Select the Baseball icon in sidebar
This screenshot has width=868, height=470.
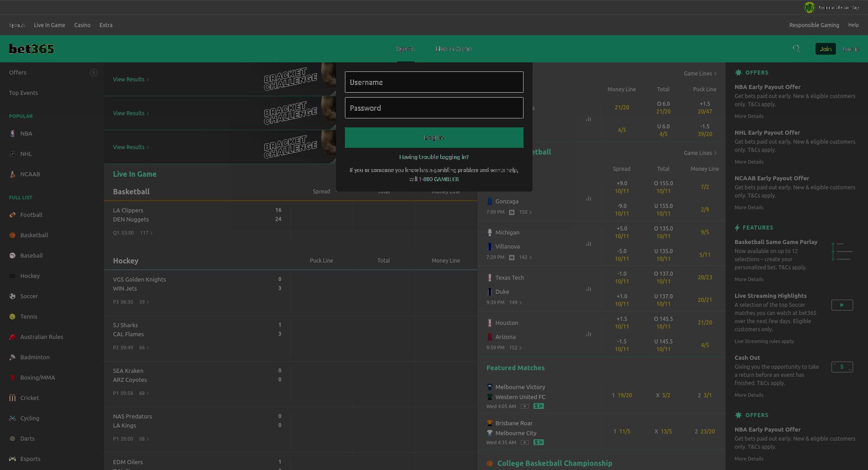point(12,255)
